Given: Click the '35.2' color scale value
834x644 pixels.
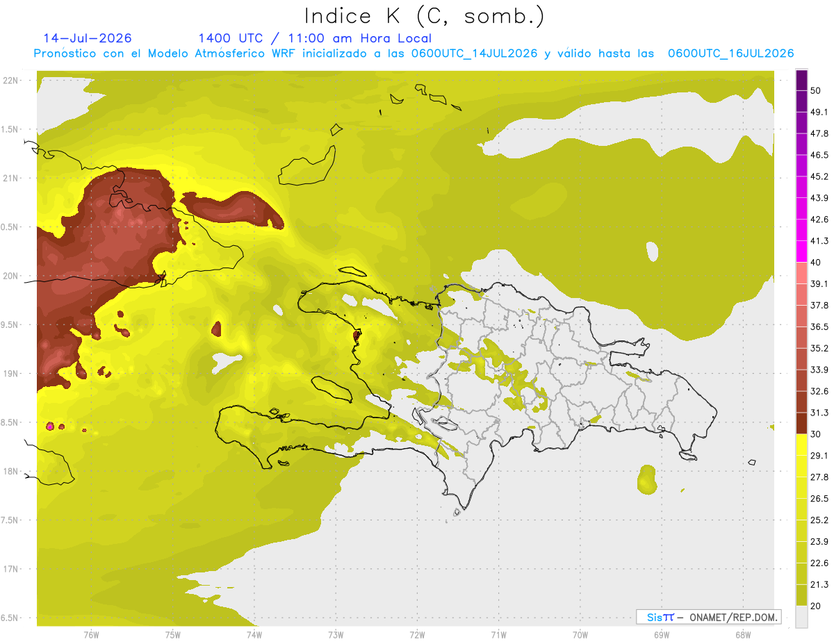Looking at the screenshot, I should (819, 348).
